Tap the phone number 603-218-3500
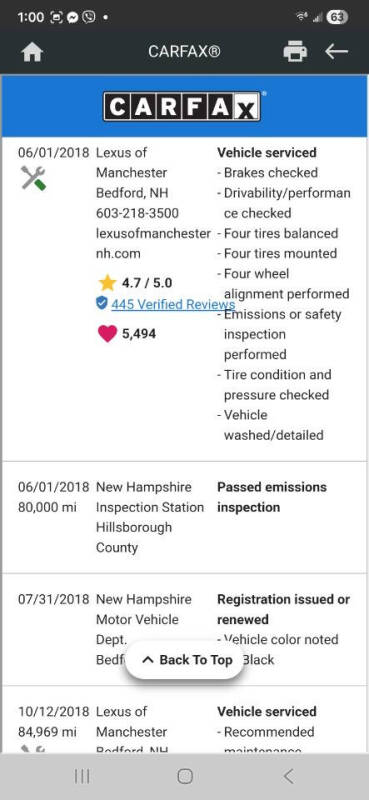This screenshot has width=369, height=800. pyautogui.click(x=137, y=213)
